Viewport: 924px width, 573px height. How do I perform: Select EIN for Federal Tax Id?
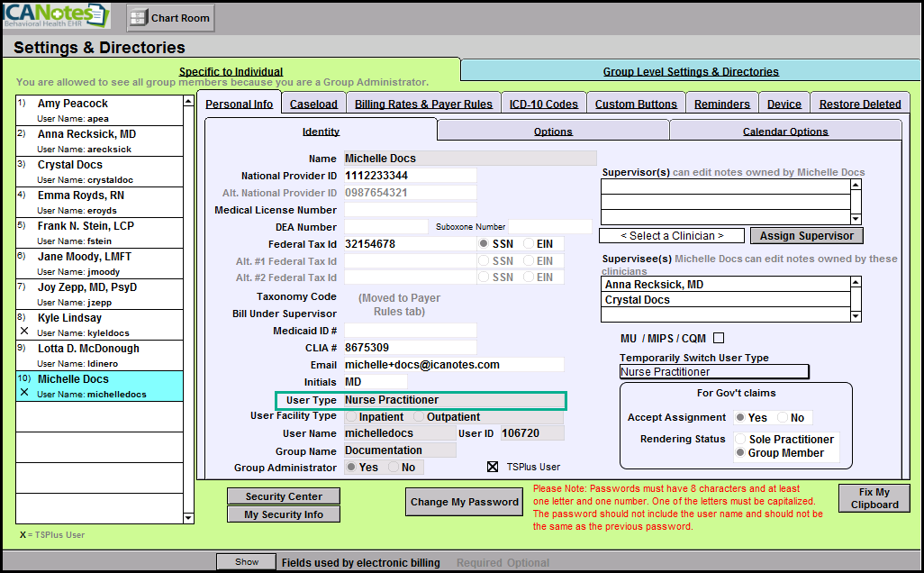[x=530, y=244]
